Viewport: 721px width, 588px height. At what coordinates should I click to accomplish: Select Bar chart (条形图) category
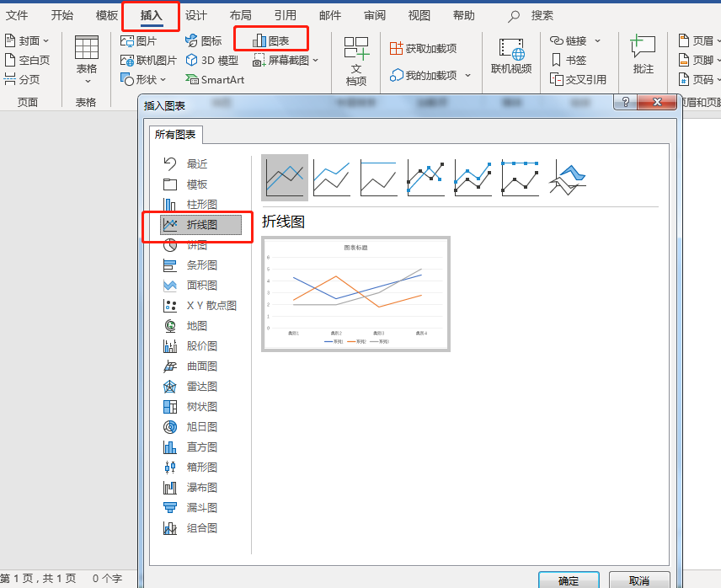[190, 265]
